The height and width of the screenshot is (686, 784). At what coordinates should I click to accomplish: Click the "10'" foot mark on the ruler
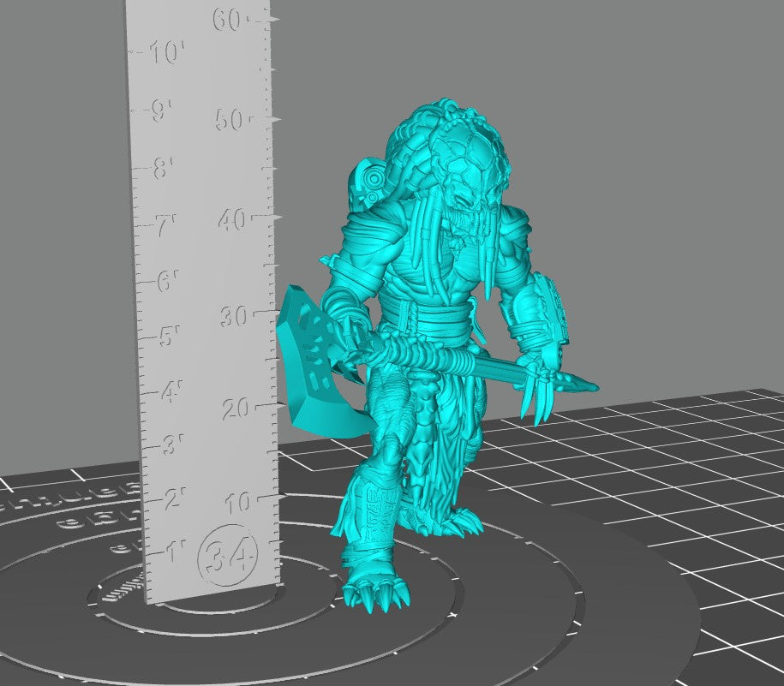point(167,52)
